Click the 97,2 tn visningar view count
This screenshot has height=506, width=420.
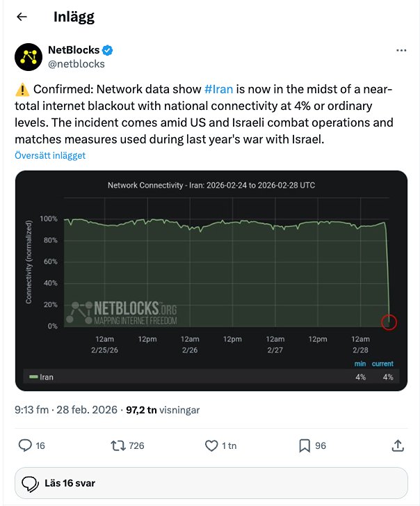coord(162,410)
